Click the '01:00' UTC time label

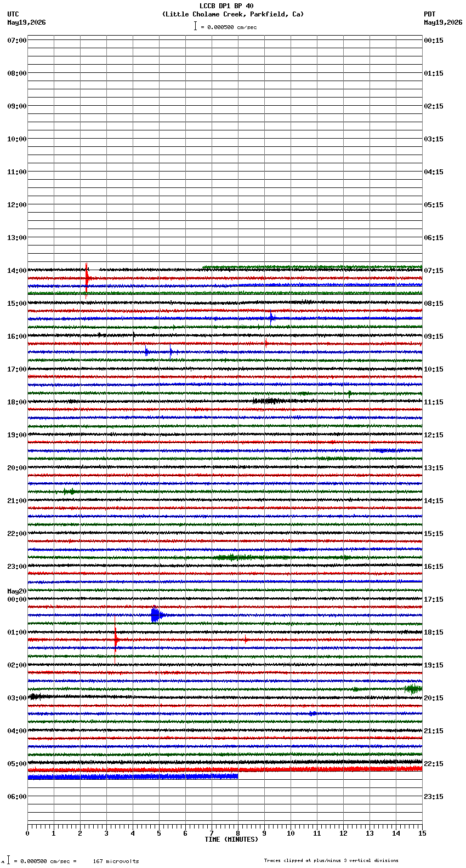point(17,632)
